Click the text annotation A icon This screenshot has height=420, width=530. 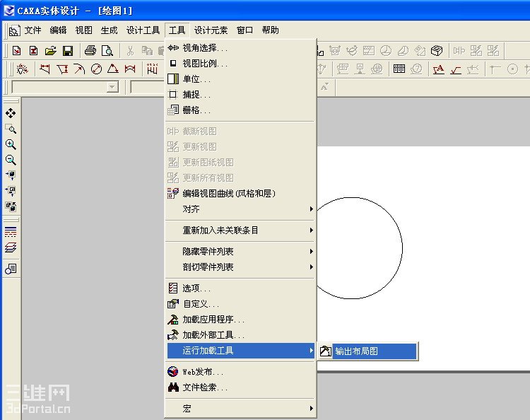[x=438, y=69]
